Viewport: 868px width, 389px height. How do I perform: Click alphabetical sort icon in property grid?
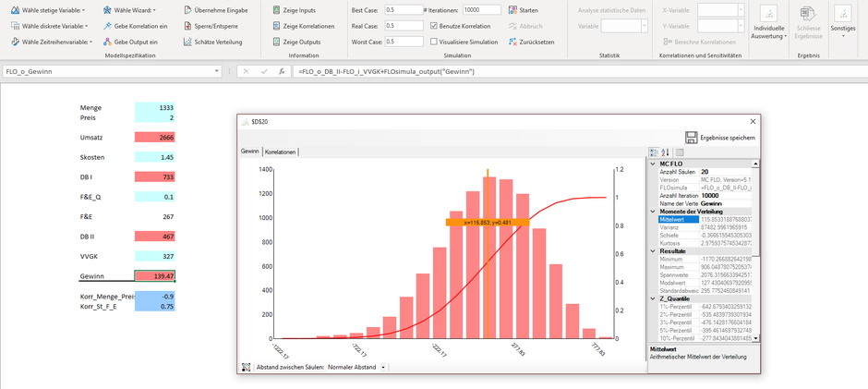coord(665,152)
